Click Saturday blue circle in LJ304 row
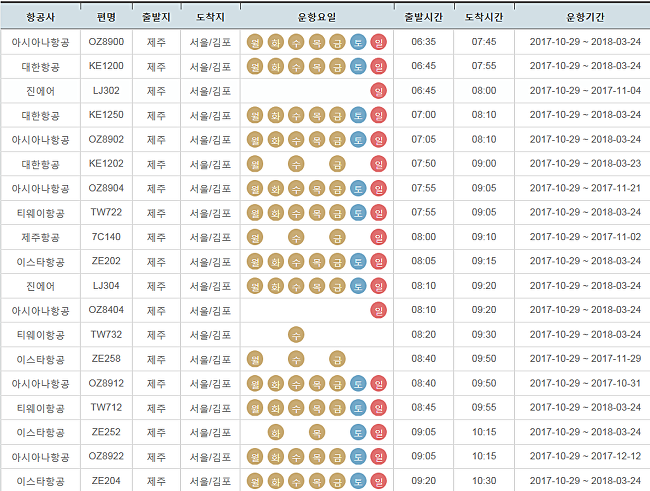This screenshot has height=491, width=650. (358, 286)
